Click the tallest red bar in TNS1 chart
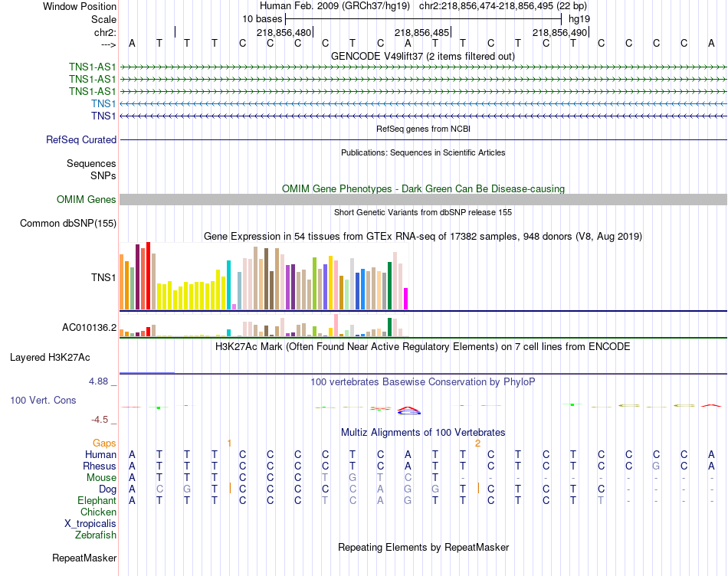Viewport: 728px width, 576px height. click(148, 276)
